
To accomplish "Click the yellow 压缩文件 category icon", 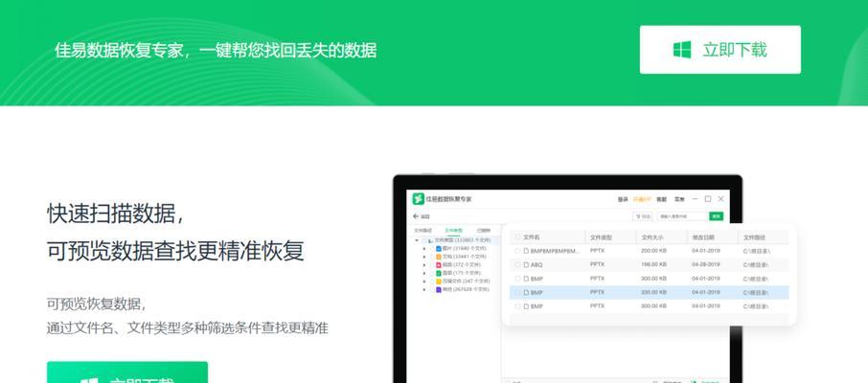I will point(439,282).
